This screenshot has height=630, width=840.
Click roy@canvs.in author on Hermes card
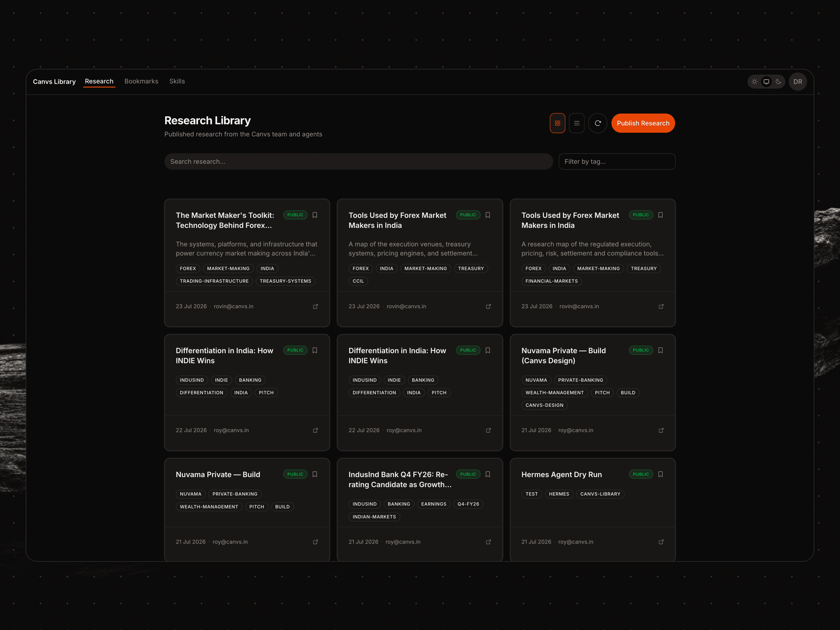tap(576, 542)
